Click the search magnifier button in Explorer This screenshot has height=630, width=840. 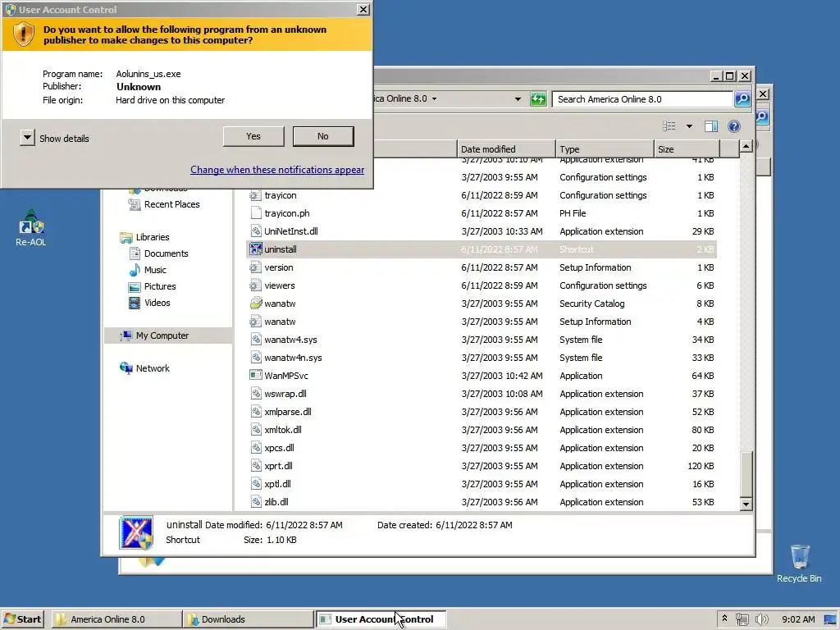[742, 99]
